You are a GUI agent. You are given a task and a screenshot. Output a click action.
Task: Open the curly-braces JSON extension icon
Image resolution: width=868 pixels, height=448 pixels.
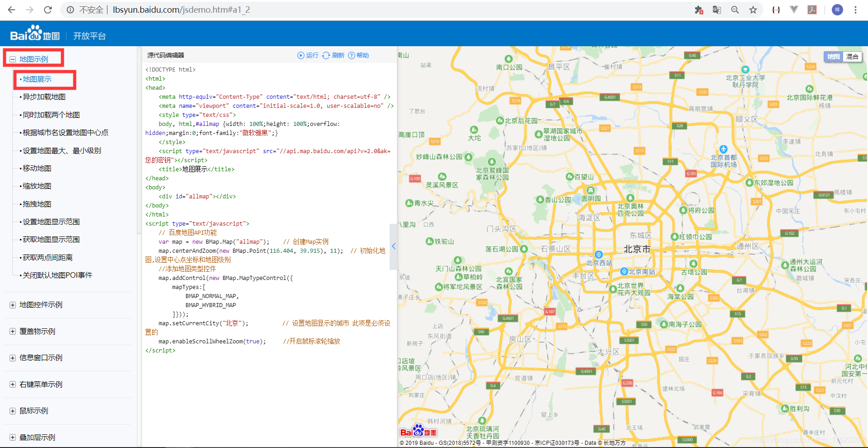tap(776, 10)
